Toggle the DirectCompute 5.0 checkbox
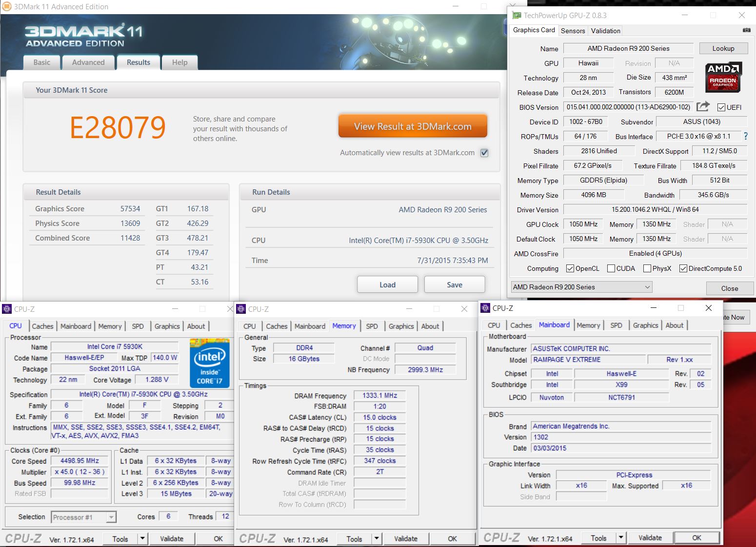 [683, 268]
